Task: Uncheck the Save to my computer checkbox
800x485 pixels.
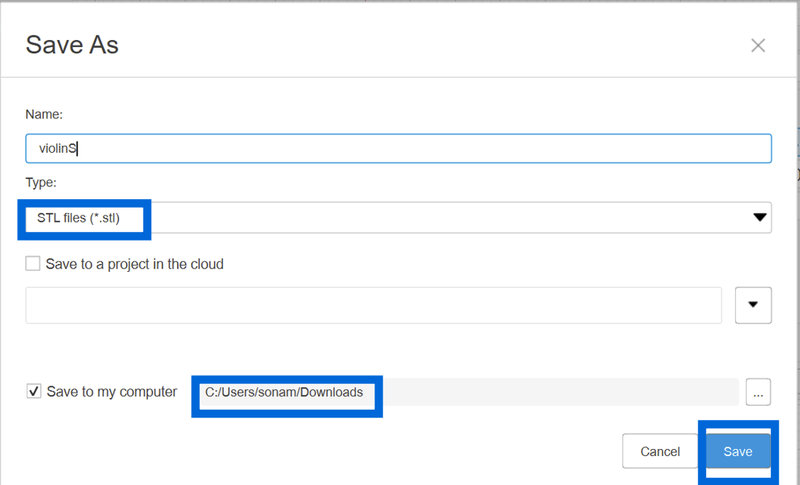Action: 33,392
